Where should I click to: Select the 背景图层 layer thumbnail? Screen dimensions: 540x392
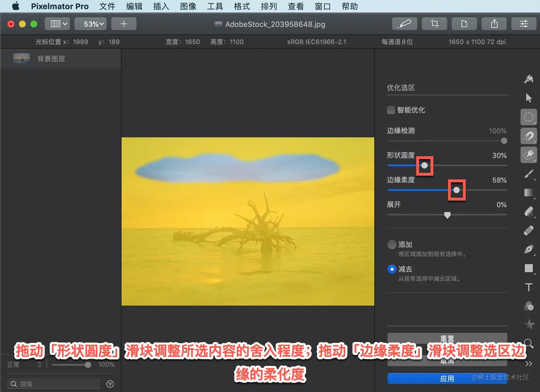pos(21,58)
